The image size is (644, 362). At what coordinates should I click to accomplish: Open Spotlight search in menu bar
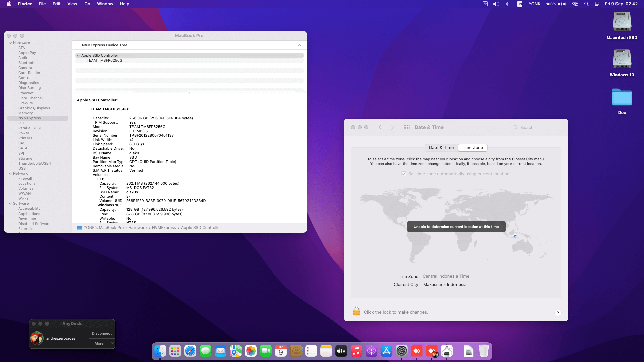pyautogui.click(x=586, y=4)
